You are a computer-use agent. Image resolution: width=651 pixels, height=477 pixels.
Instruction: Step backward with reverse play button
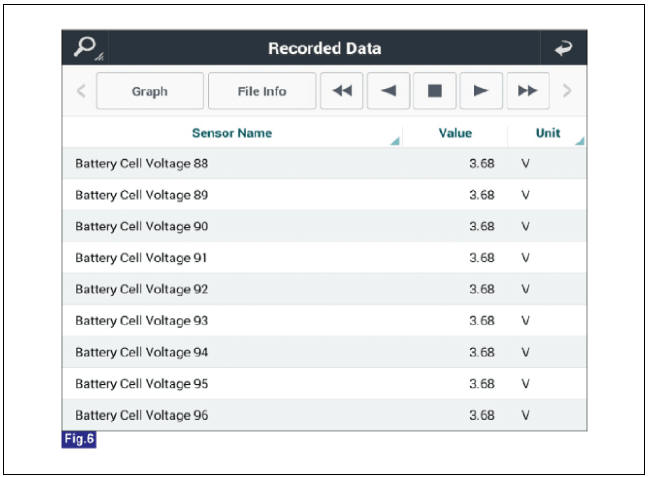[389, 91]
